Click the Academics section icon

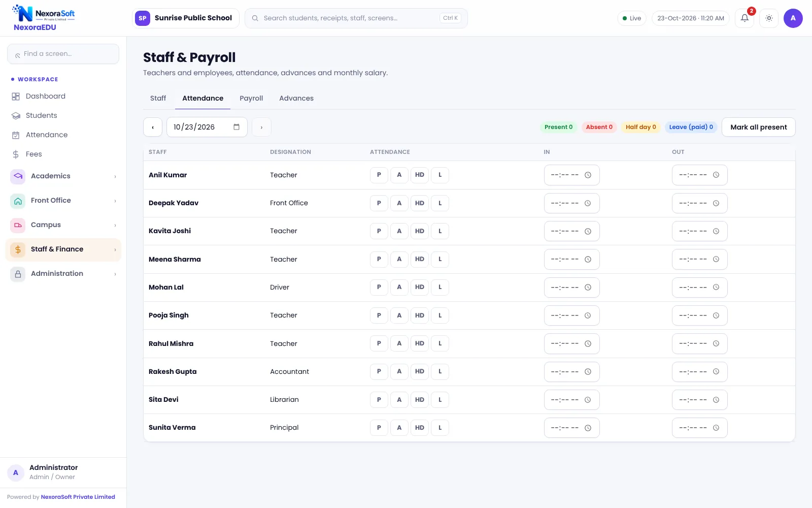point(18,176)
